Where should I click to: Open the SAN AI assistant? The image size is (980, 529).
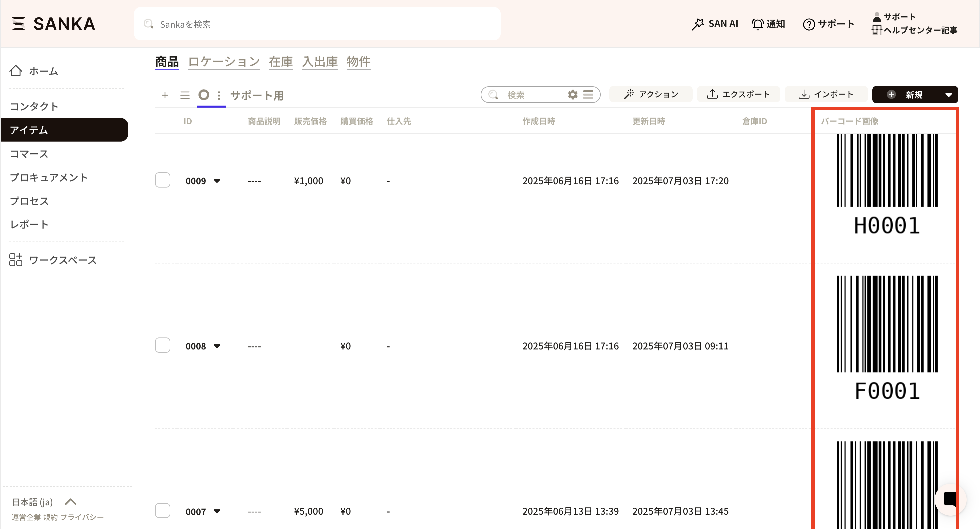coord(714,24)
